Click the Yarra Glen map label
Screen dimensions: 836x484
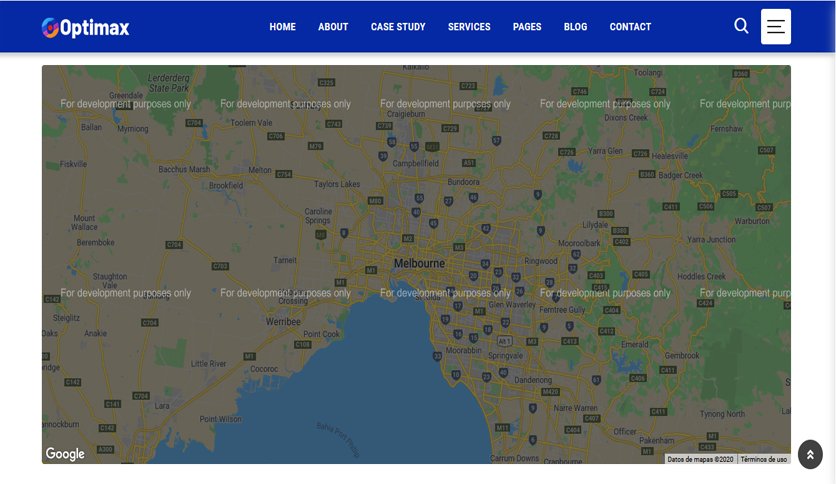[605, 151]
